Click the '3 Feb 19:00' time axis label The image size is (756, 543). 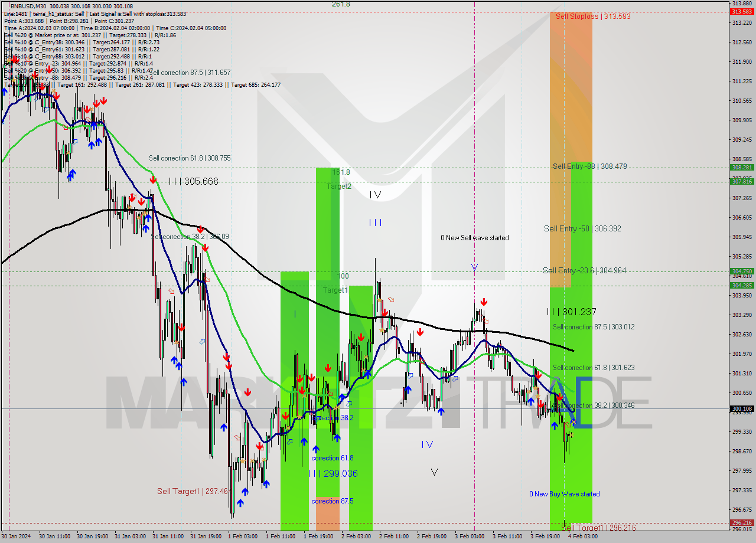(x=545, y=537)
